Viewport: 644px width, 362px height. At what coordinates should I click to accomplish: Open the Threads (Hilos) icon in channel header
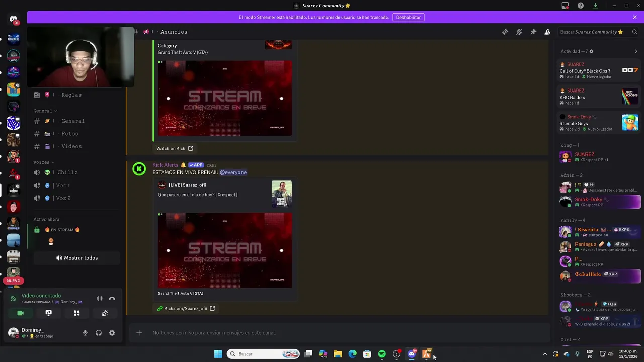click(505, 32)
